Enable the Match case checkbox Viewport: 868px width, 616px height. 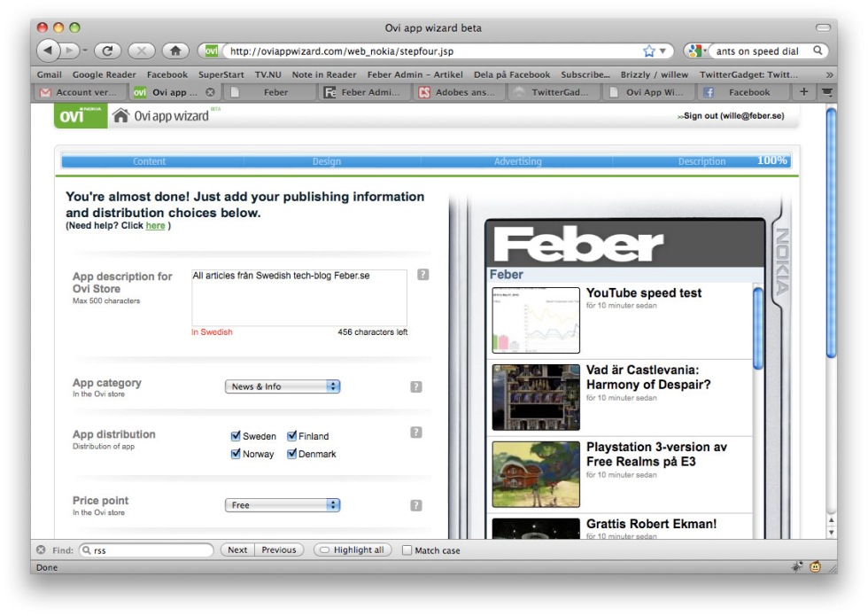(x=407, y=550)
